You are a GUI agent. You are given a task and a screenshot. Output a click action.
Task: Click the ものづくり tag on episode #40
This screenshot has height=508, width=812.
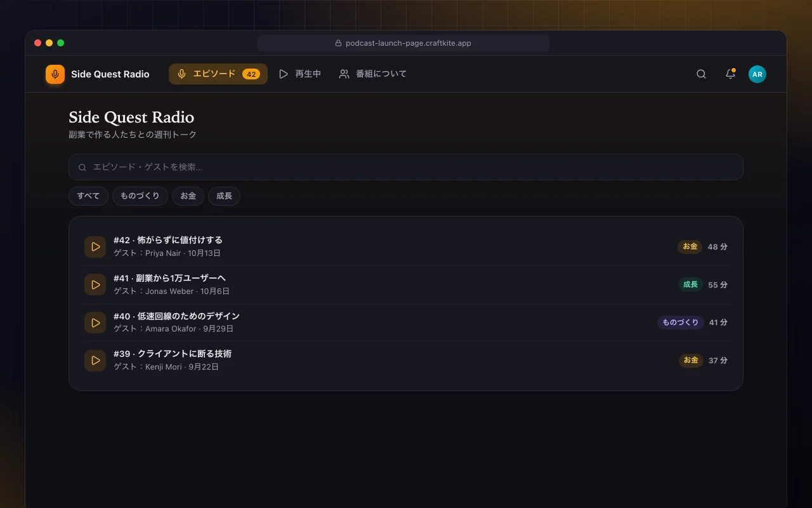[x=681, y=323]
